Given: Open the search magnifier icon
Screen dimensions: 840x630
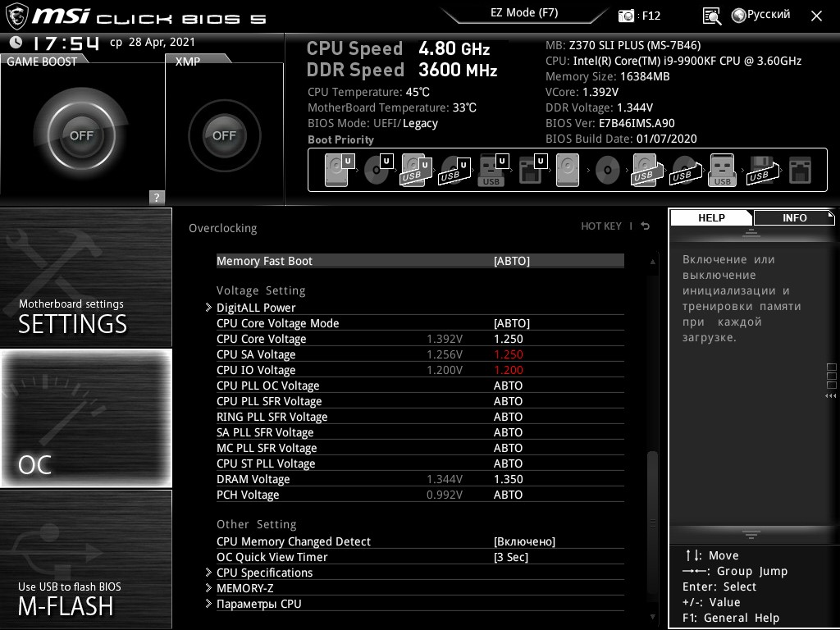Looking at the screenshot, I should [712, 16].
